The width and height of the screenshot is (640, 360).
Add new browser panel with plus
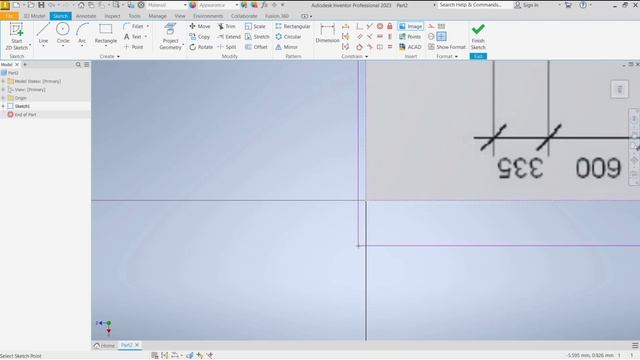pyautogui.click(x=25, y=64)
